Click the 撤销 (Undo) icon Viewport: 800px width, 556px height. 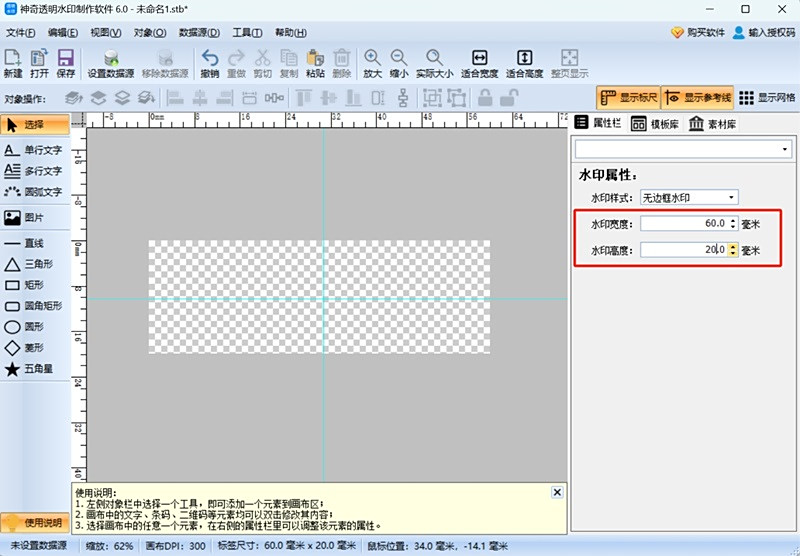pyautogui.click(x=210, y=63)
